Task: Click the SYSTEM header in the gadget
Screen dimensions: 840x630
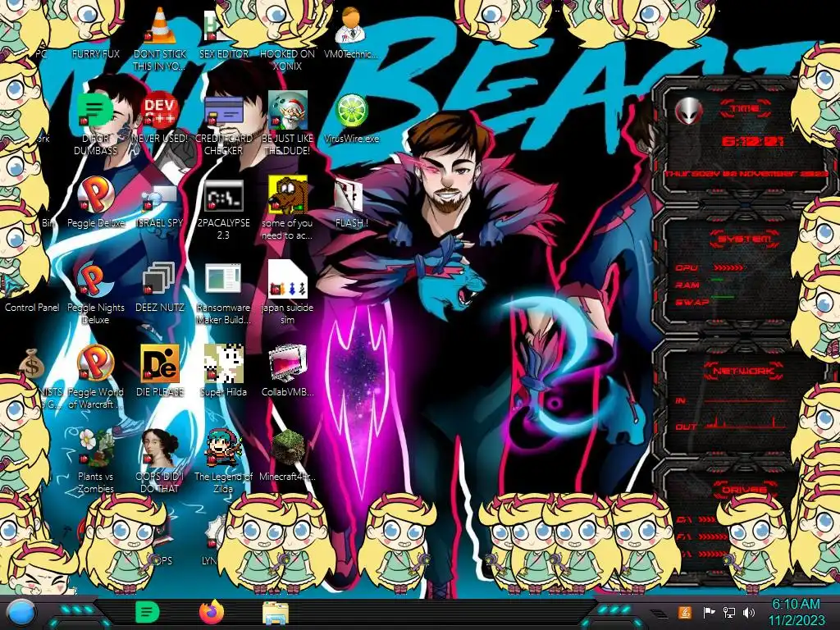Action: point(744,239)
